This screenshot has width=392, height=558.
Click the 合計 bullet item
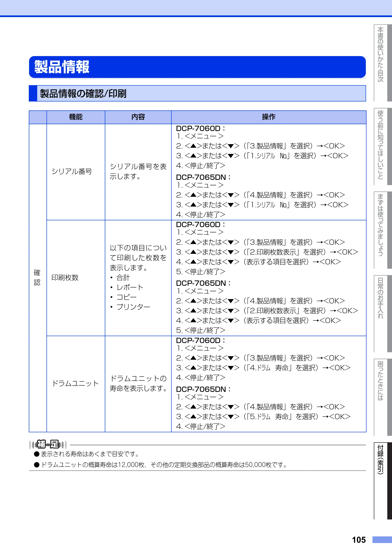click(123, 278)
